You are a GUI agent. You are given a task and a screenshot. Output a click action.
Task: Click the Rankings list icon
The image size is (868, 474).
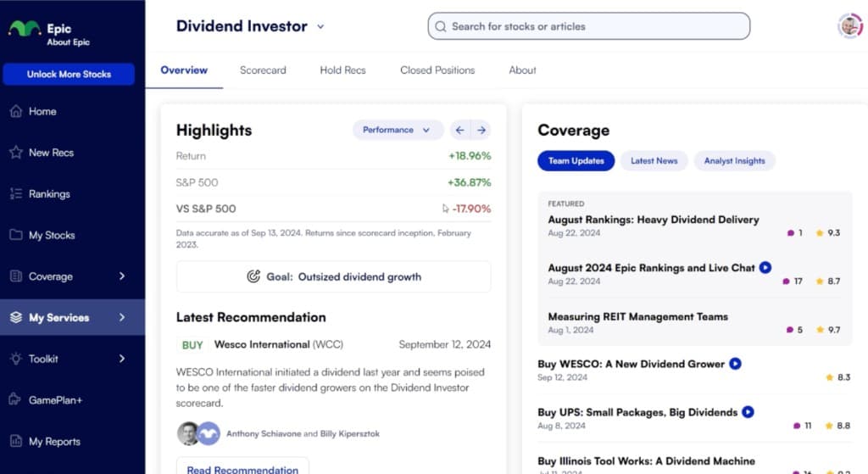click(16, 194)
